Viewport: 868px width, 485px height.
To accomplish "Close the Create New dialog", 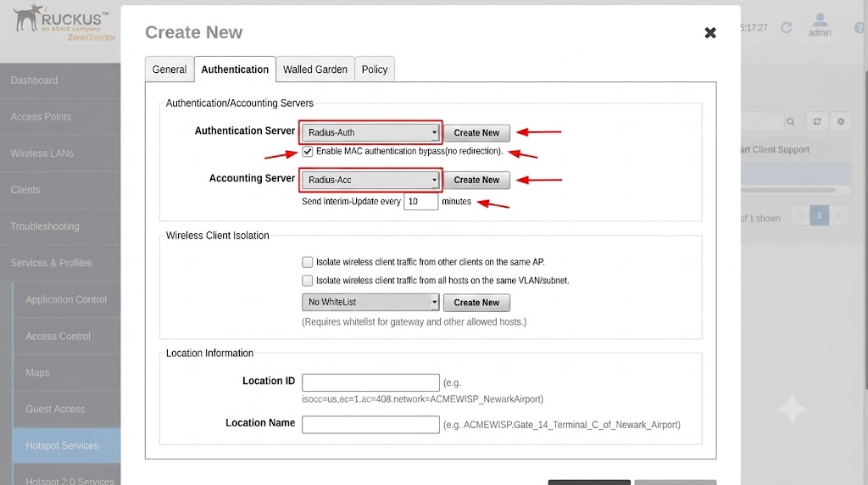I will 710,33.
